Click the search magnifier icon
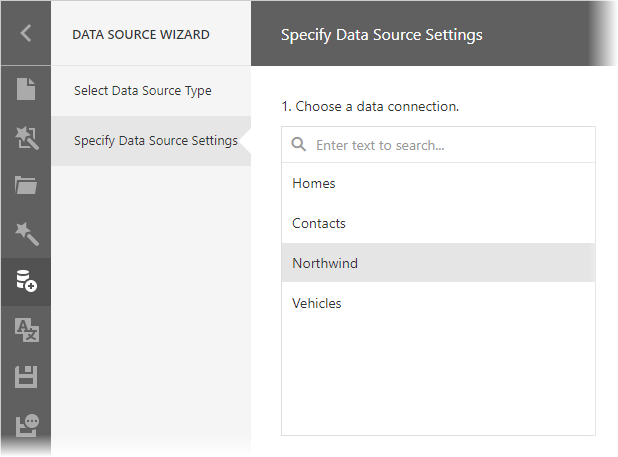Screen dimensions: 618x457 (298, 145)
